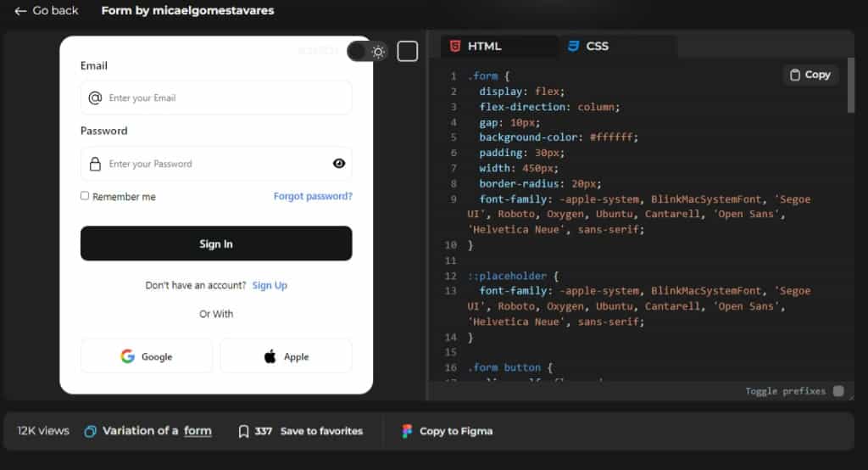Pick the background color square swatch
Viewport: 868px width, 470px height.
click(x=408, y=52)
